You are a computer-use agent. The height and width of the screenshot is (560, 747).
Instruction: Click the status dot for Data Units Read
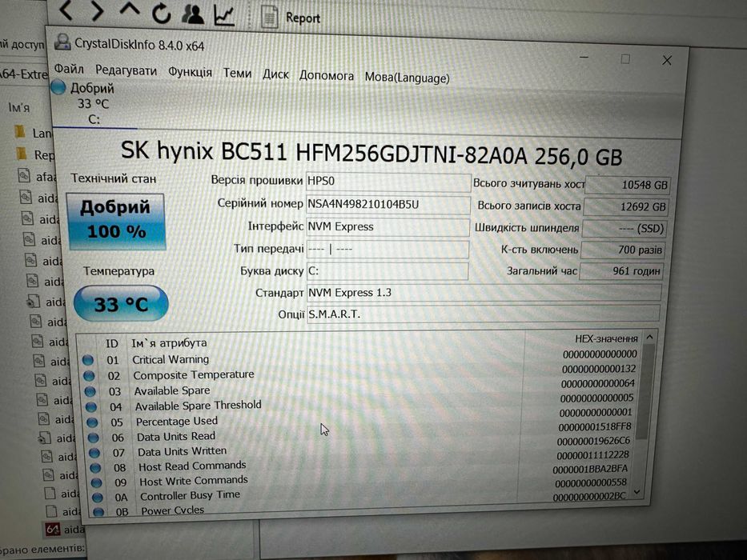[94, 438]
